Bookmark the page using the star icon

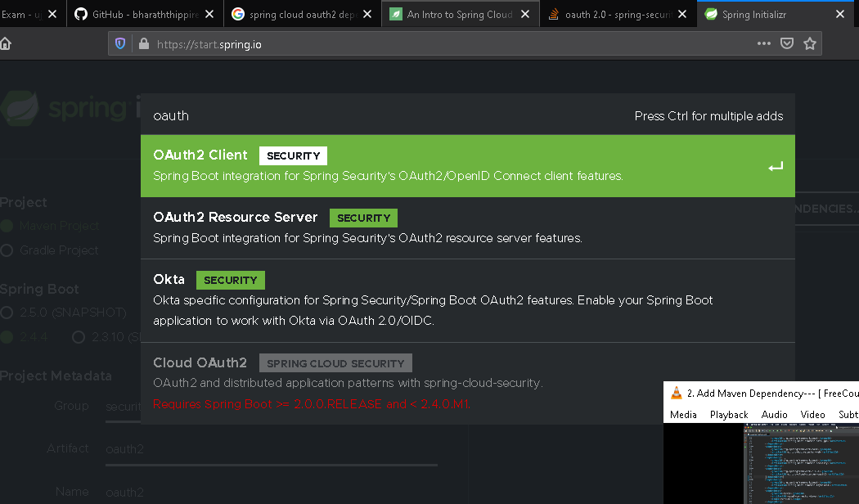[x=809, y=43]
